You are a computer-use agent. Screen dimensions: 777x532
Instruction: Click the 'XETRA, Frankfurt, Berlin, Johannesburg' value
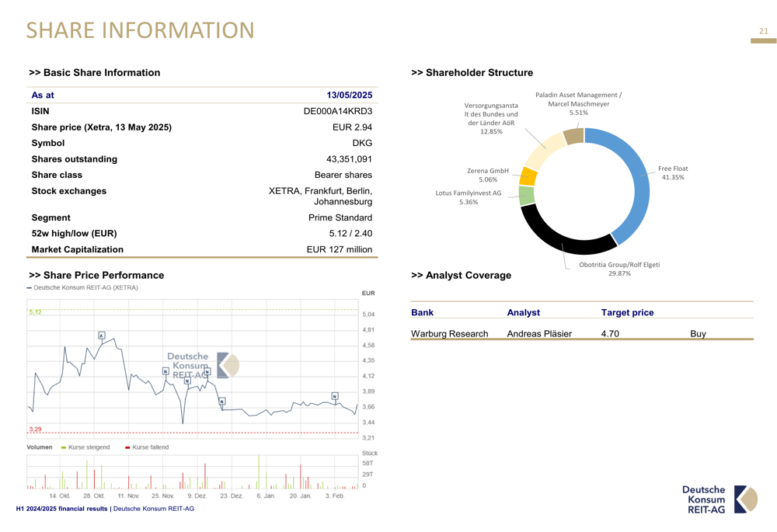pyautogui.click(x=321, y=196)
